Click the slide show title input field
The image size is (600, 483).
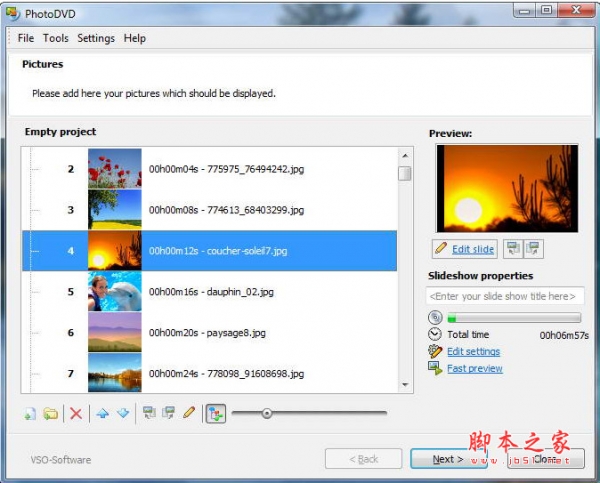(505, 296)
